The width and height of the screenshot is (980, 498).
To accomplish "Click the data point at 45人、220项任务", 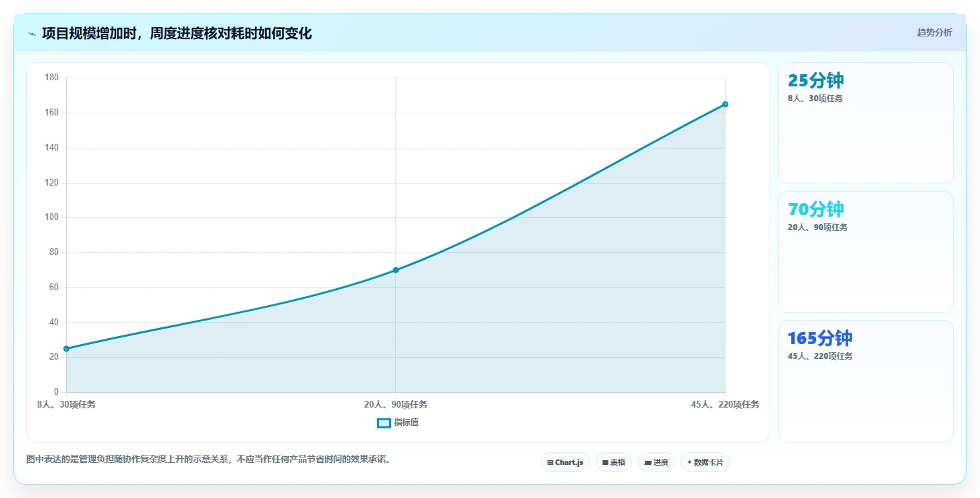I will [725, 104].
